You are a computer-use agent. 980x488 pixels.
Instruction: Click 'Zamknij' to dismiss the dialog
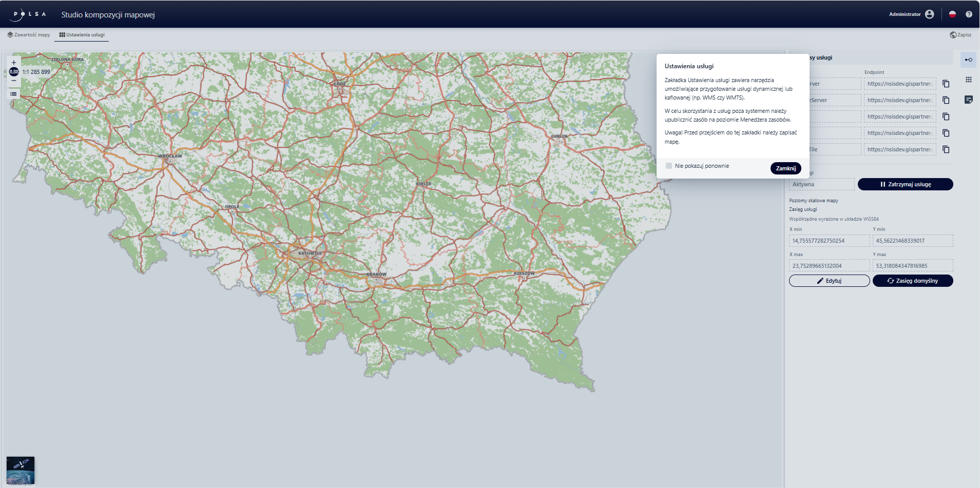[785, 168]
